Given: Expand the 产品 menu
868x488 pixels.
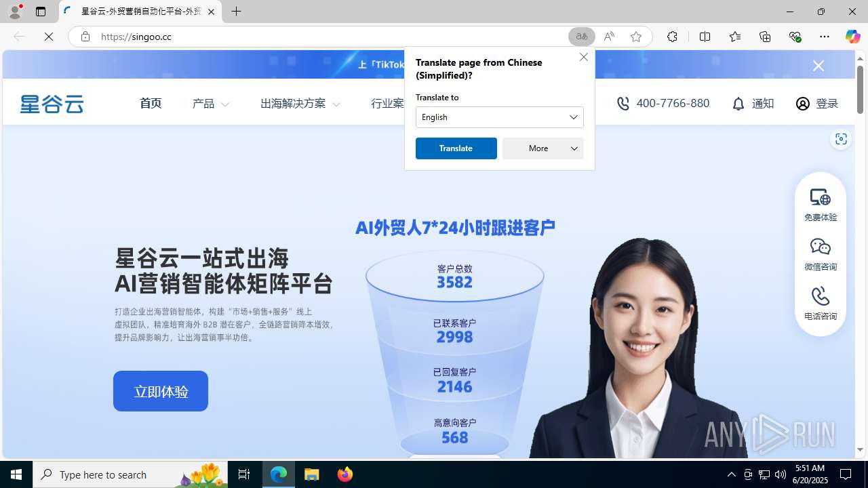Looking at the screenshot, I should tap(210, 104).
